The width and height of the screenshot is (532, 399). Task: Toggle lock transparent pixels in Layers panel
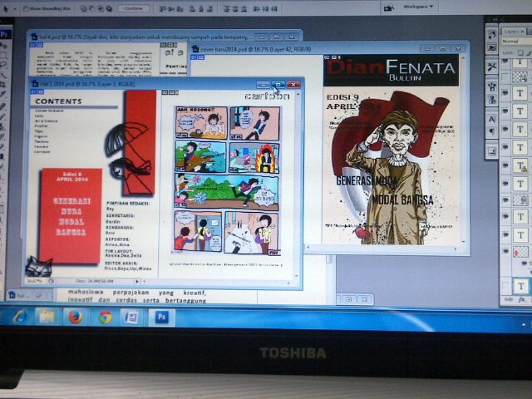click(520, 52)
